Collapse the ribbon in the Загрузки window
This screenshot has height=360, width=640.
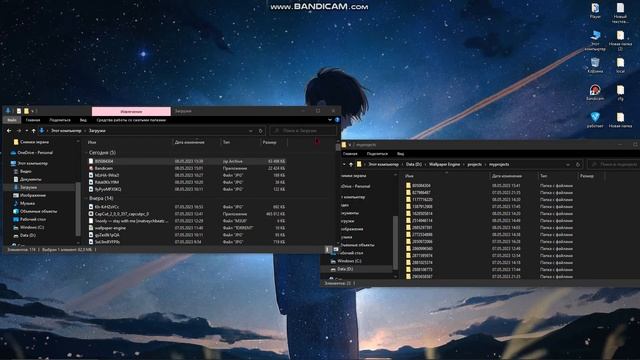pos(330,120)
